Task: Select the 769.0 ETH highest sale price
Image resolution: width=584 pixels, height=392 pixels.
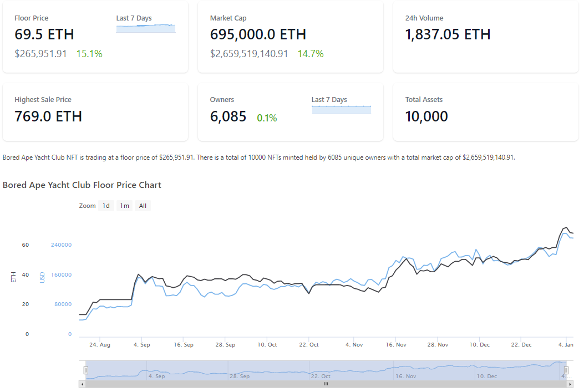Action: [48, 116]
